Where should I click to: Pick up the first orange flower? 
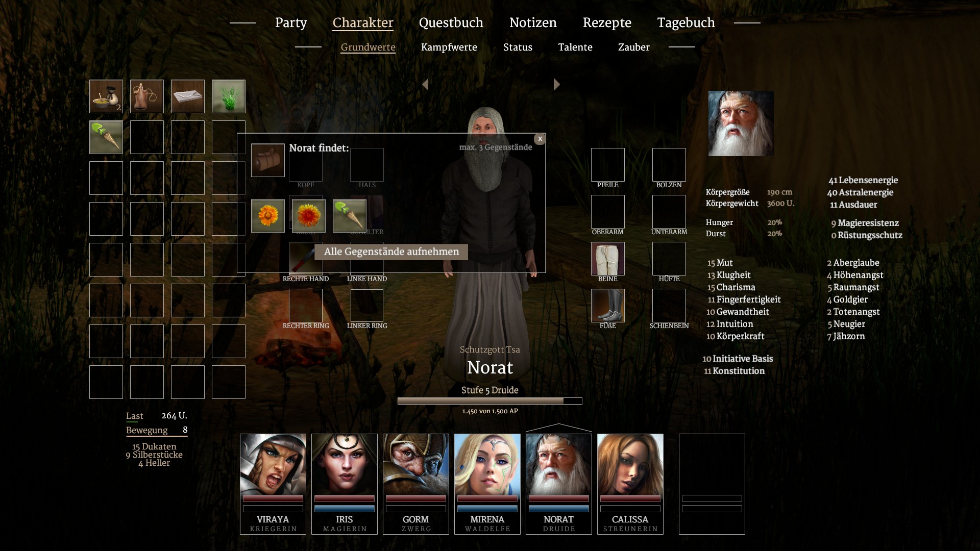click(268, 216)
